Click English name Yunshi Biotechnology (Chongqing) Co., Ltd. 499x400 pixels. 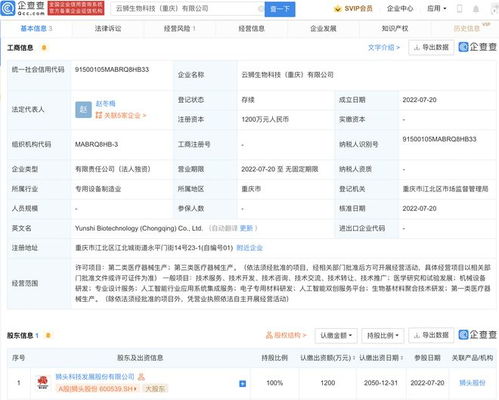point(139,228)
